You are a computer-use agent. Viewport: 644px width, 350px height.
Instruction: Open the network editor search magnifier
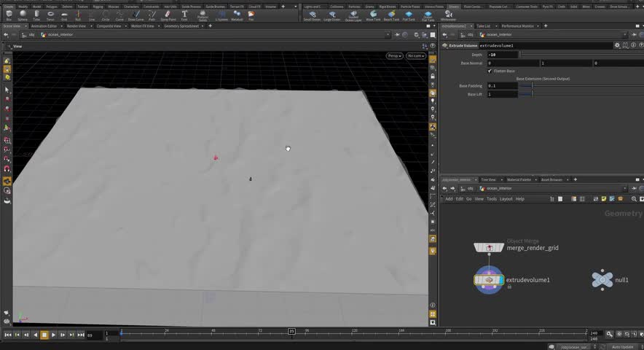pos(634,199)
